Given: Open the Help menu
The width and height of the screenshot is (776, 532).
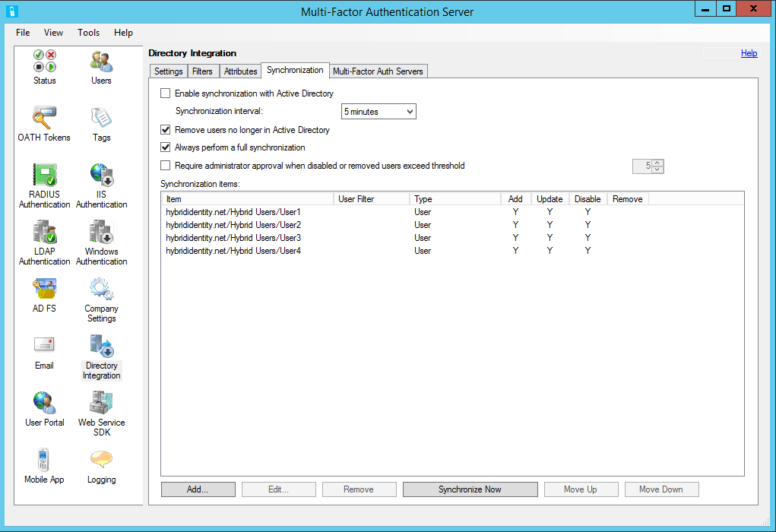Looking at the screenshot, I should (123, 33).
